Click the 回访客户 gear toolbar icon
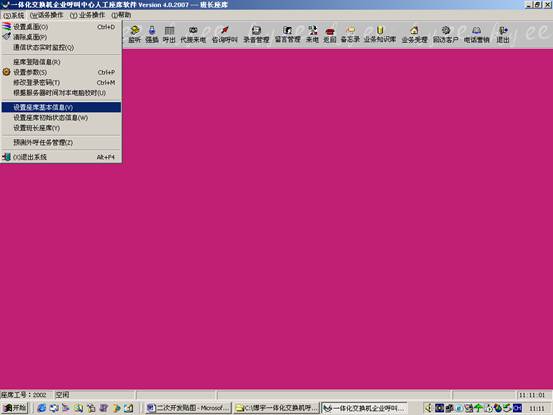This screenshot has width=553, height=415. pyautogui.click(x=445, y=35)
